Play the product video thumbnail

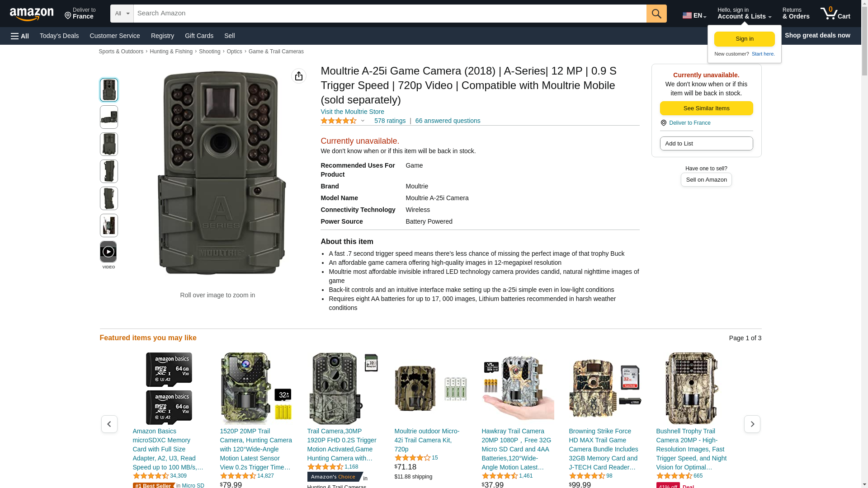pyautogui.click(x=108, y=252)
